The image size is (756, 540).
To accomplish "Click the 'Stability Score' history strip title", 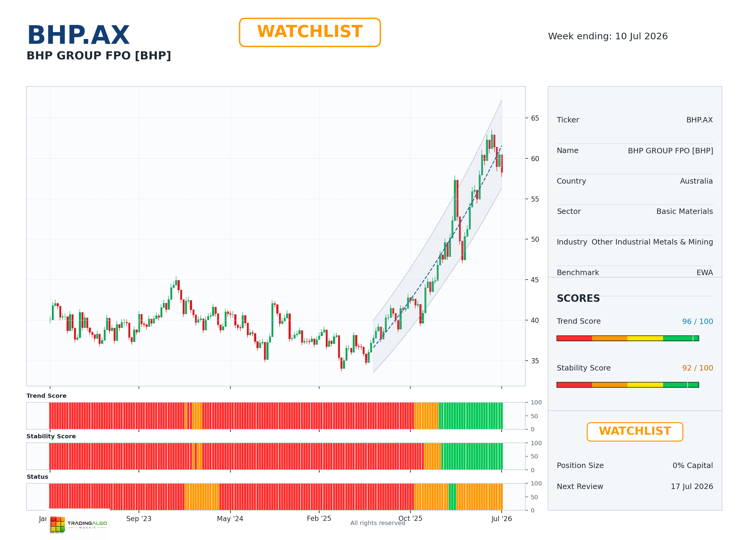I will 51,436.
